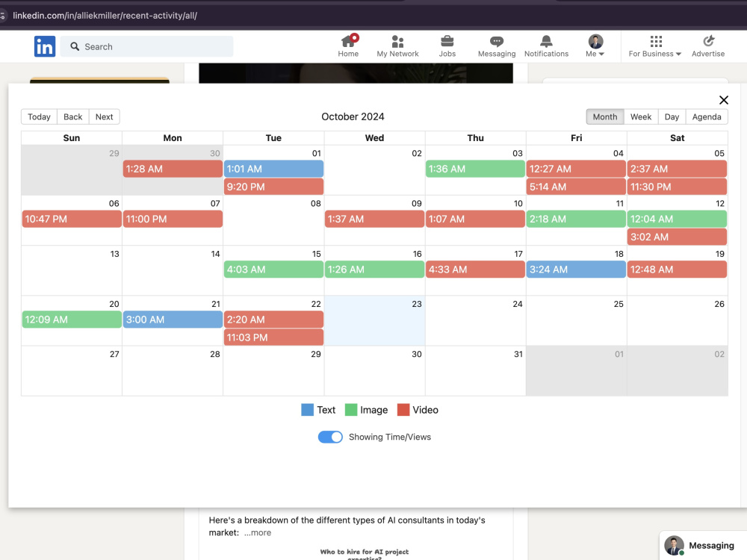Click the Sat column header
The width and height of the screenshot is (747, 560).
pos(677,138)
